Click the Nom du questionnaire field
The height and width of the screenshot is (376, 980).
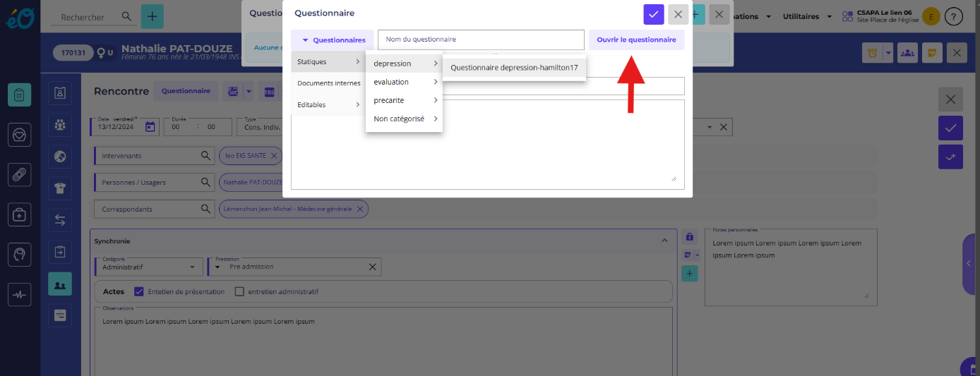click(481, 40)
